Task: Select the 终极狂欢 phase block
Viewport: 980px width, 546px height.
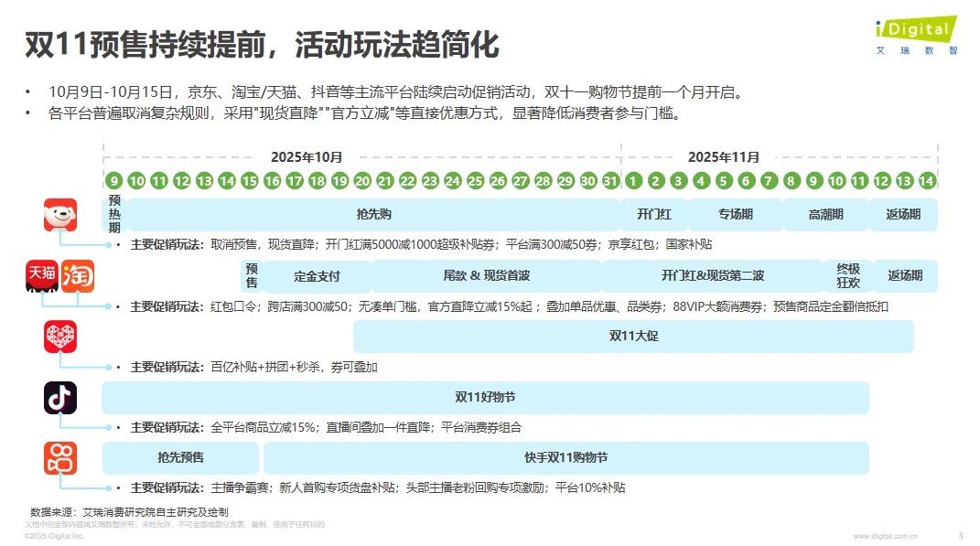Action: pyautogui.click(x=848, y=276)
